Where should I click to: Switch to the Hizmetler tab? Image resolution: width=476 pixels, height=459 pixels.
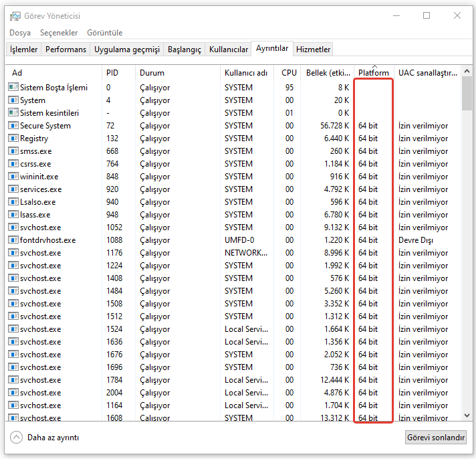[x=313, y=50]
